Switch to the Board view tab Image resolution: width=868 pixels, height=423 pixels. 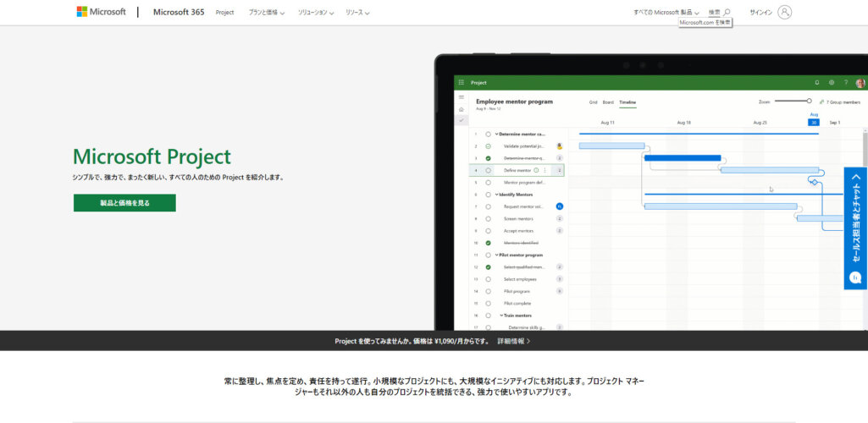tap(608, 102)
